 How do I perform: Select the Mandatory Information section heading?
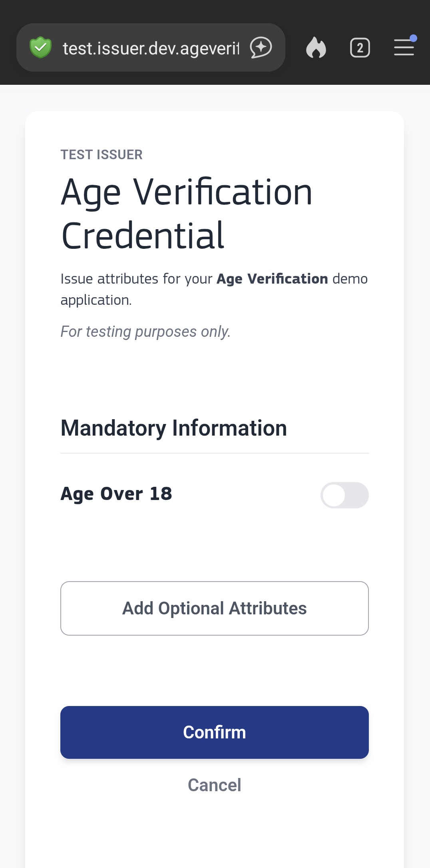pos(173,428)
